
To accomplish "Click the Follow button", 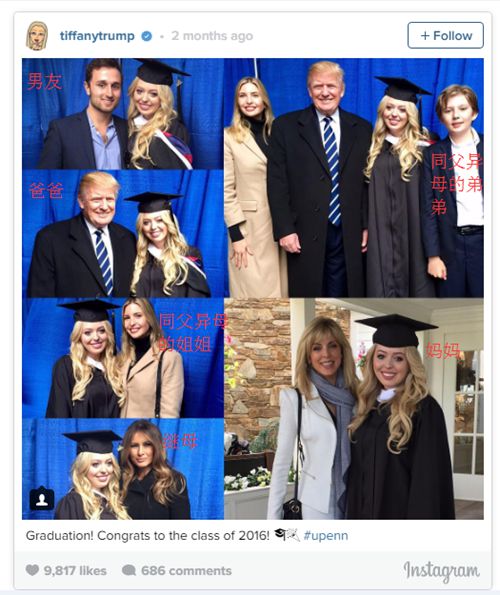I will click(445, 35).
